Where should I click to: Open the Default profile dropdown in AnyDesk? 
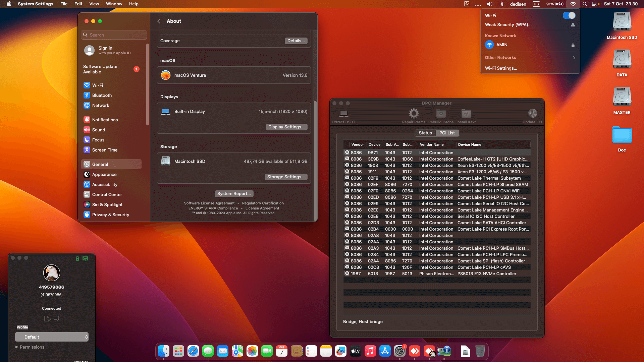(52, 337)
